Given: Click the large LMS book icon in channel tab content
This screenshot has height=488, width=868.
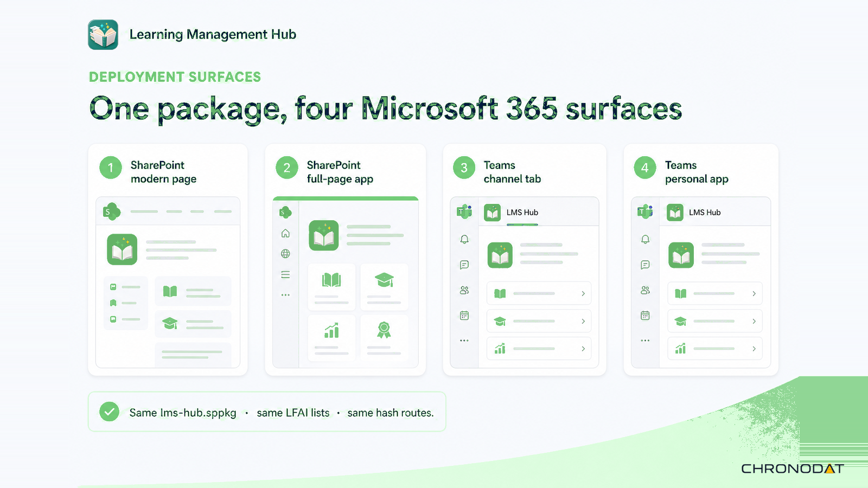Looking at the screenshot, I should point(500,255).
